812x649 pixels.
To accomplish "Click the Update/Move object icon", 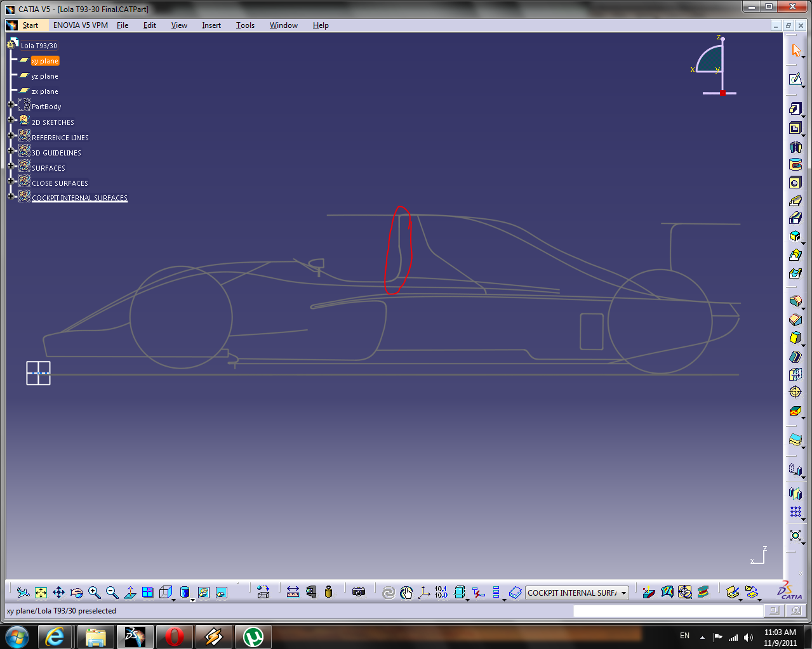I will tap(263, 593).
